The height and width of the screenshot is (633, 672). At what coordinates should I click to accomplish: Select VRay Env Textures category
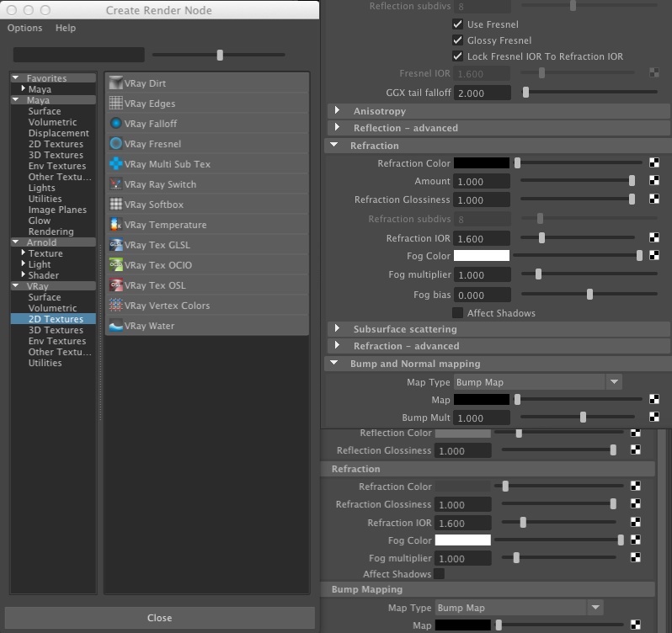click(57, 341)
